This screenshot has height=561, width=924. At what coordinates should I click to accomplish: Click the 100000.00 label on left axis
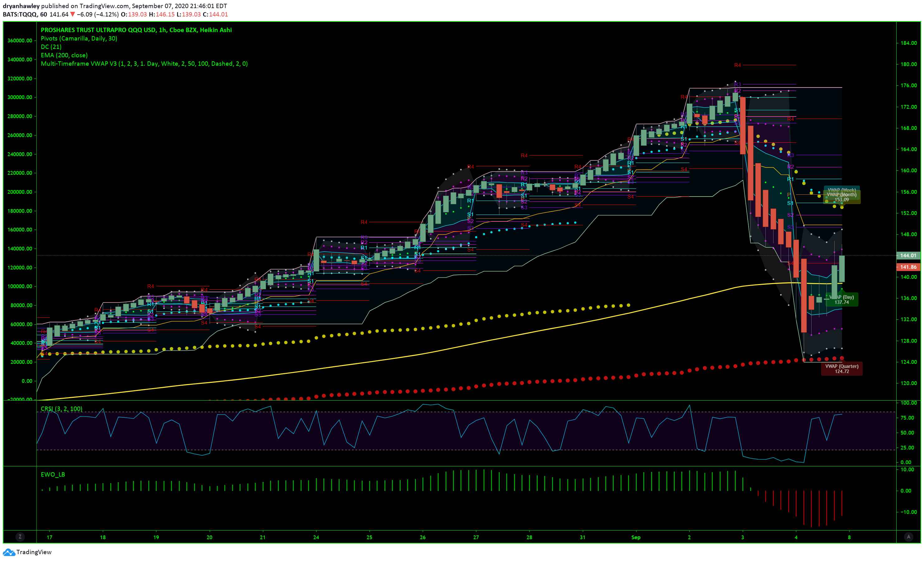(x=20, y=287)
